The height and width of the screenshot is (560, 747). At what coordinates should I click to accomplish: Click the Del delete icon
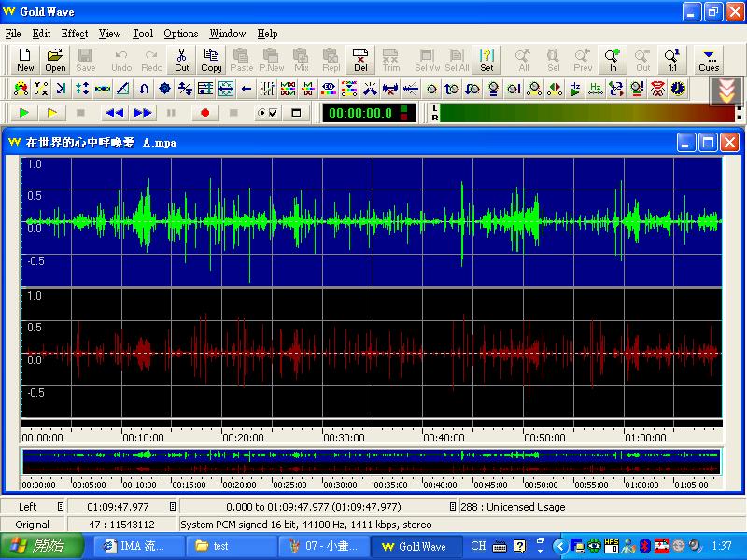click(360, 60)
